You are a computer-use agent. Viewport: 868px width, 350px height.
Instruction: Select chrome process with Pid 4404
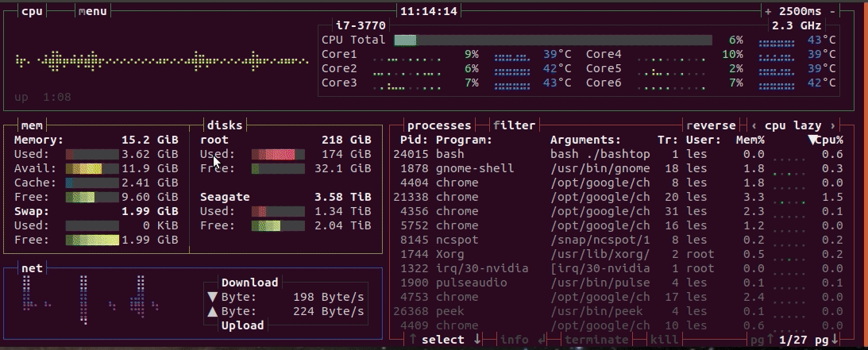point(618,183)
